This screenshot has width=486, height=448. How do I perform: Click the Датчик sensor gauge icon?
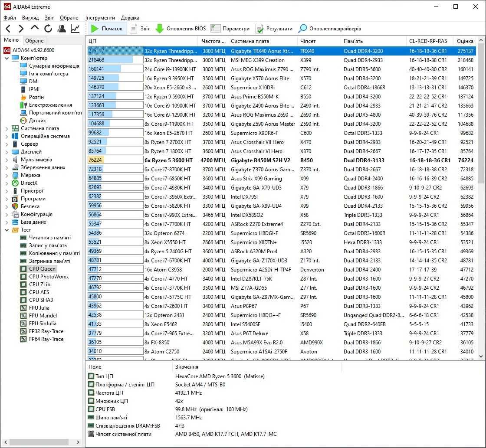click(23, 121)
